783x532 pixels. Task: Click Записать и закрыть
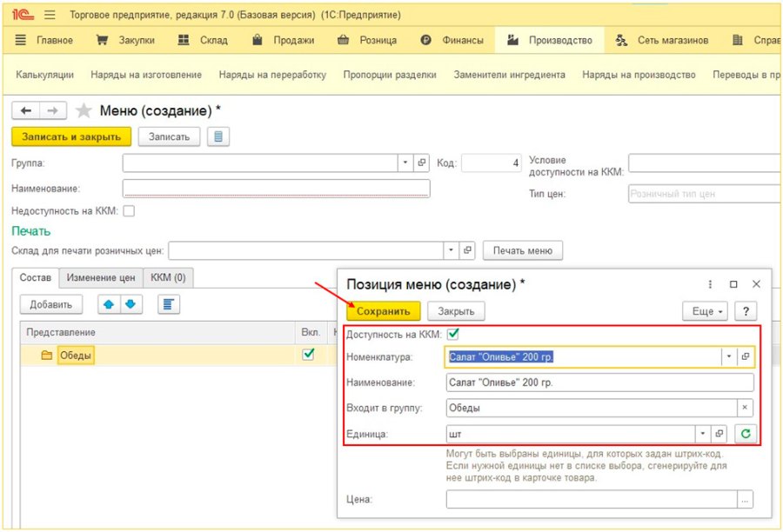[x=71, y=136]
